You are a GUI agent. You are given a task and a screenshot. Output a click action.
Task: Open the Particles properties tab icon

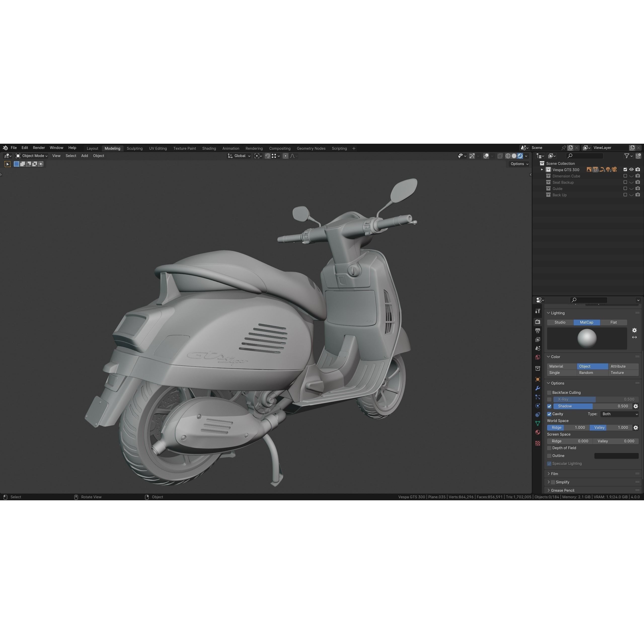[538, 397]
